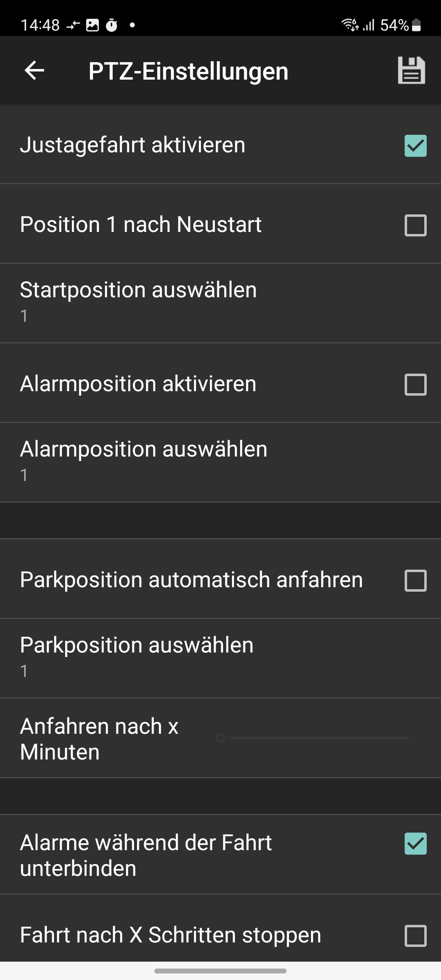This screenshot has height=980, width=441.
Task: Open Startposition auswählen selection
Action: point(220,302)
